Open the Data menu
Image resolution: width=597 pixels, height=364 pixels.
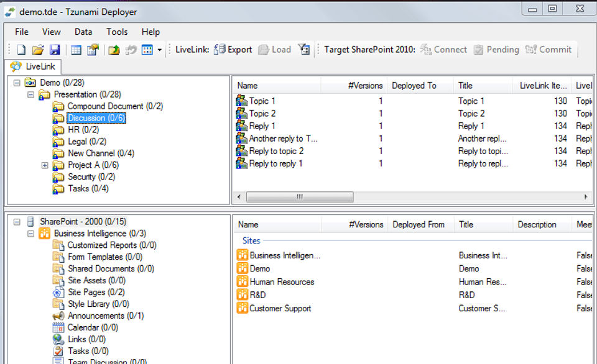pyautogui.click(x=83, y=32)
